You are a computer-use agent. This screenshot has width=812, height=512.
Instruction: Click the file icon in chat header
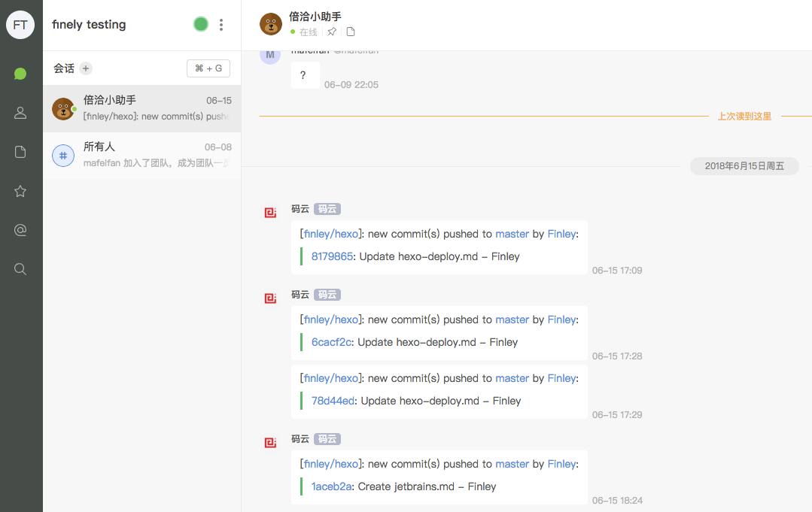coord(351,32)
